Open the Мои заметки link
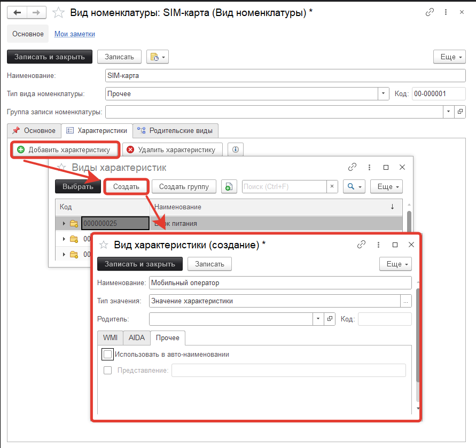The image size is (476, 448). pyautogui.click(x=75, y=34)
